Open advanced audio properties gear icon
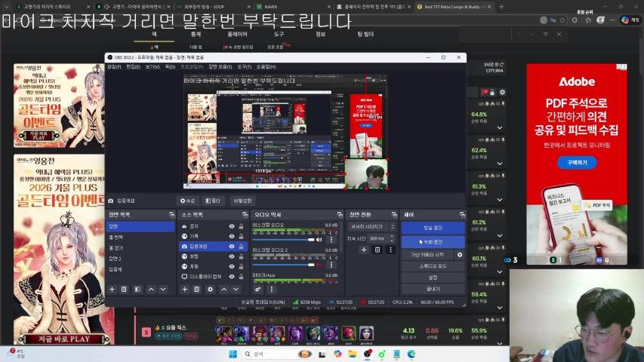Screen dimensions: 644x362 pos(258,289)
